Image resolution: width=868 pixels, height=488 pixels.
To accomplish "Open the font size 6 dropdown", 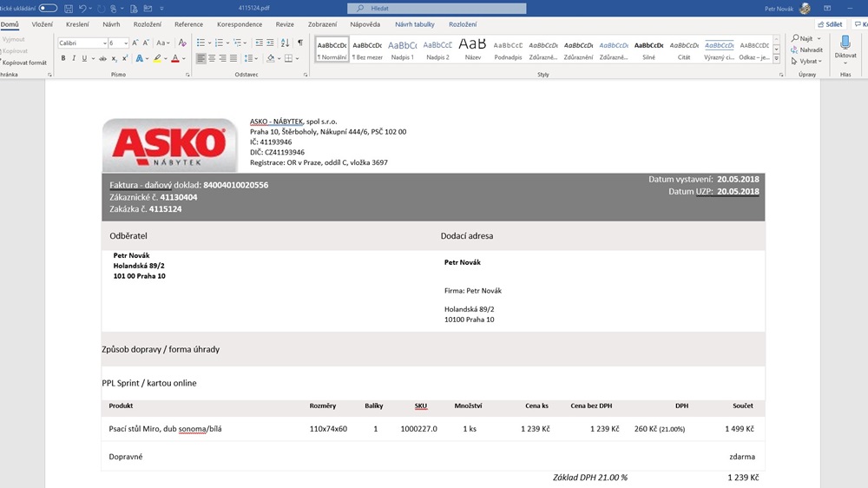I will [126, 43].
